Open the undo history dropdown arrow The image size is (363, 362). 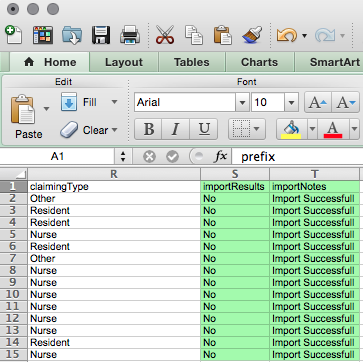(x=304, y=36)
